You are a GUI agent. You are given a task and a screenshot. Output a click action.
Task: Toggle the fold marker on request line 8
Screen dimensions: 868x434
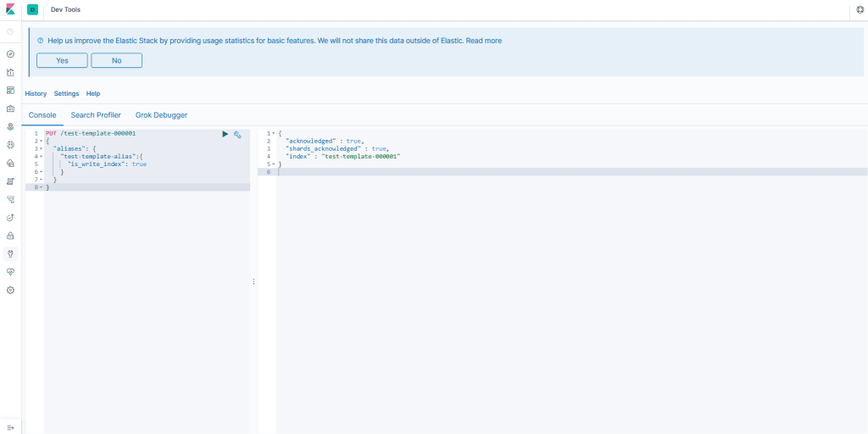point(42,187)
